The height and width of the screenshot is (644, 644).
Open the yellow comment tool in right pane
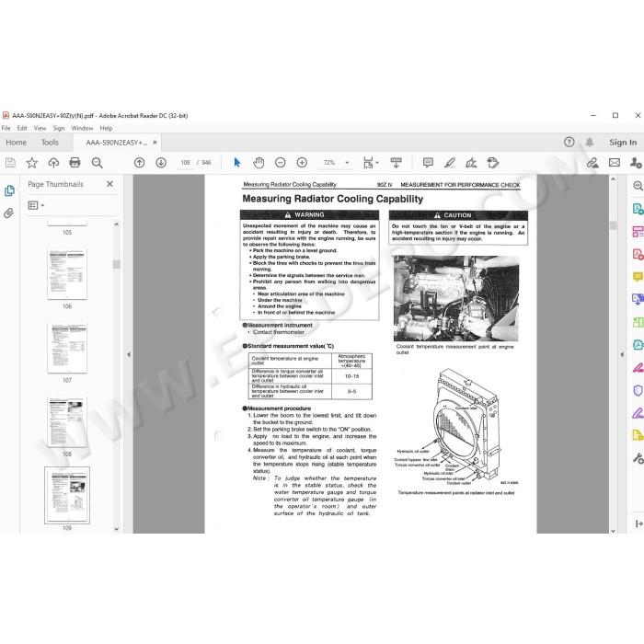pyautogui.click(x=638, y=277)
